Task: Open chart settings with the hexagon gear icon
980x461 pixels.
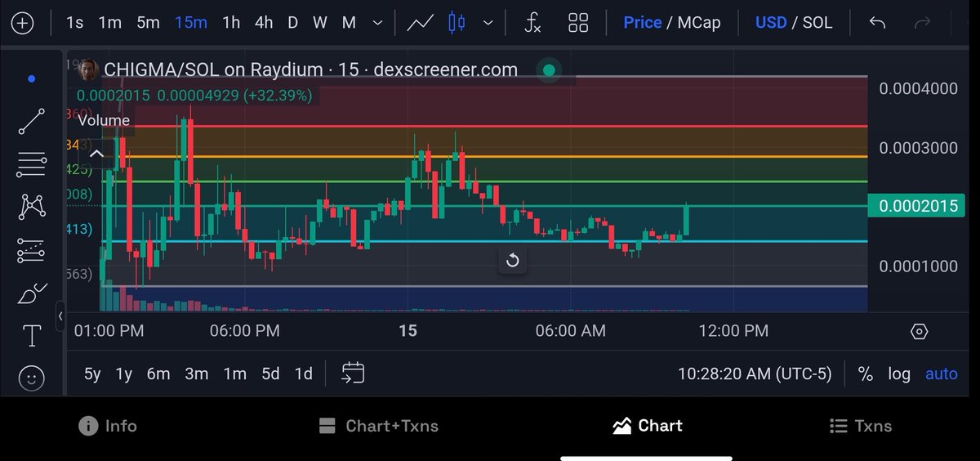Action: [919, 331]
